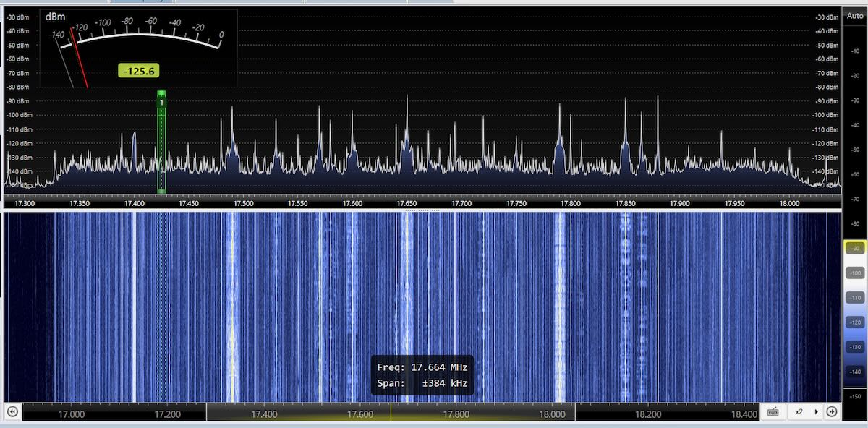Click the -130 waterfall level marker
Viewport: 868px width, 428px height.
click(855, 346)
